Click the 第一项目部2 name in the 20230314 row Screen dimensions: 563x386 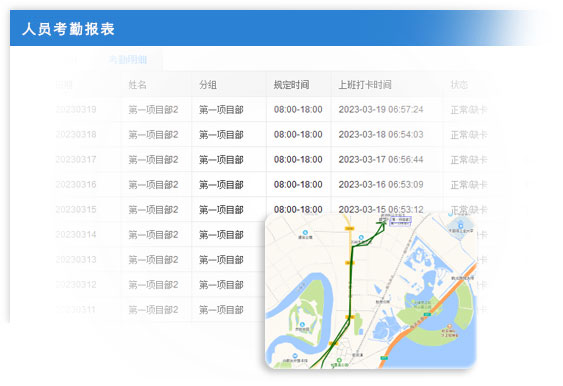(153, 234)
